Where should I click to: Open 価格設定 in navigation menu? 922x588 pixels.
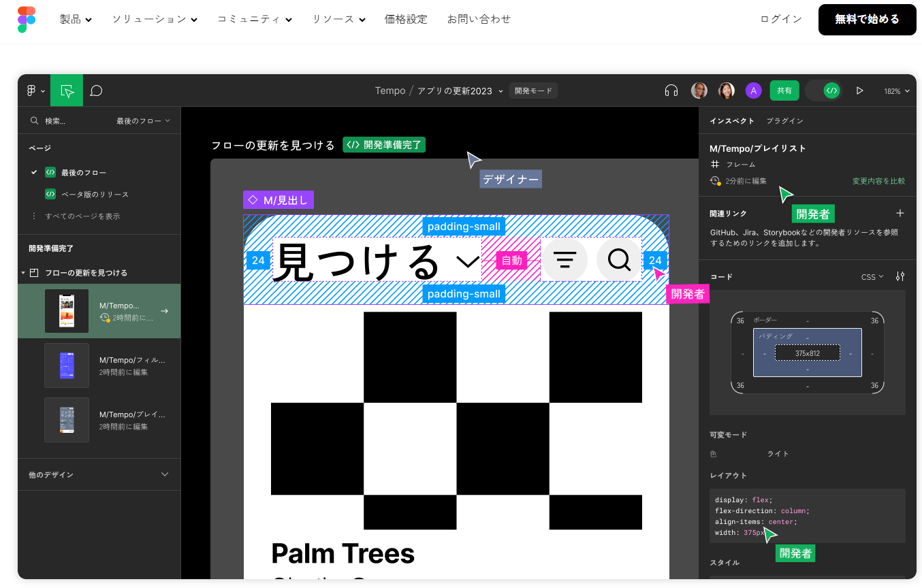pyautogui.click(x=406, y=19)
